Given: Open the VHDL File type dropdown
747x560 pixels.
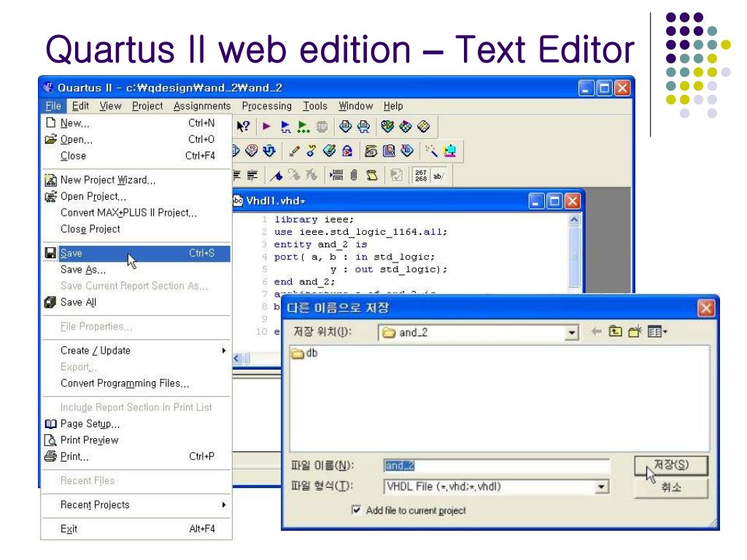Looking at the screenshot, I should 602,486.
